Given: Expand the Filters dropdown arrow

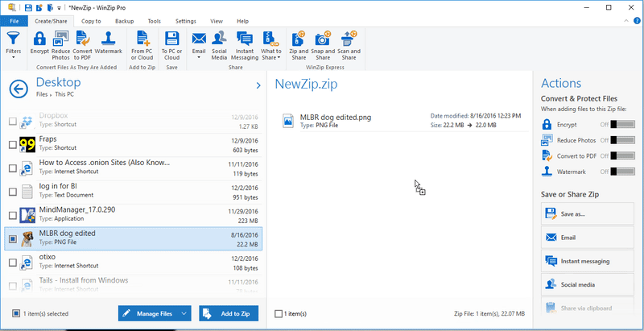Looking at the screenshot, I should [14, 57].
